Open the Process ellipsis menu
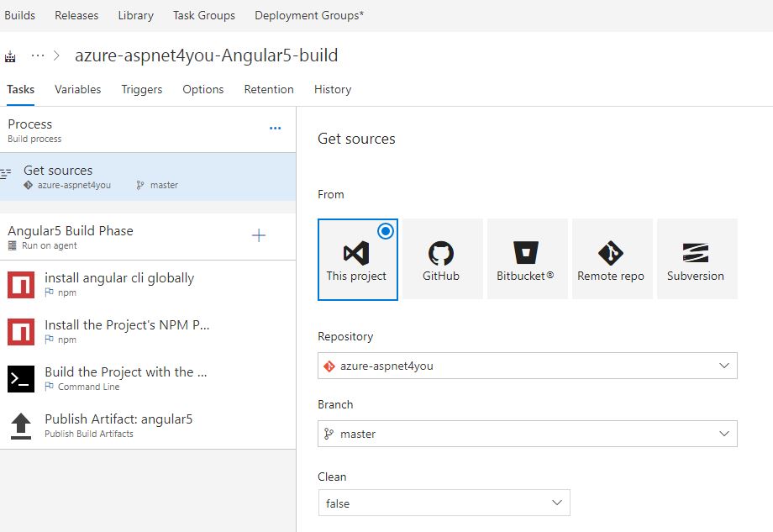This screenshot has width=773, height=532. pyautogui.click(x=275, y=129)
